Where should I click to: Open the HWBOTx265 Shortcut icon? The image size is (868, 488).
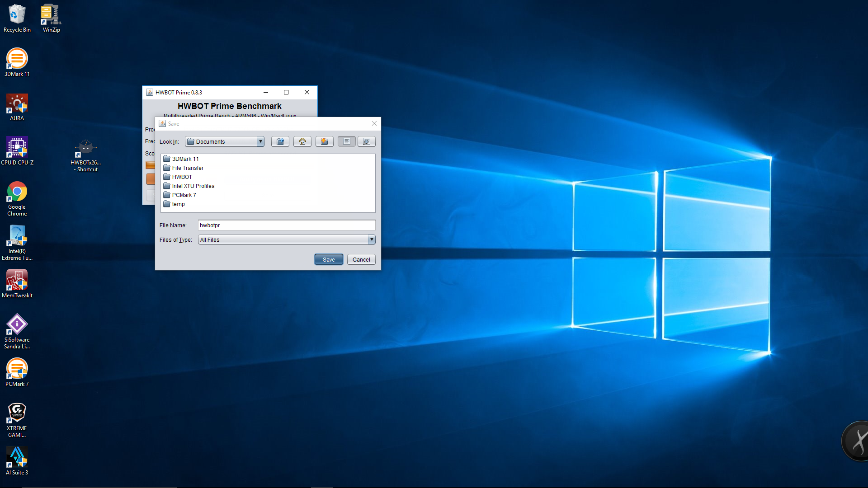pyautogui.click(x=86, y=155)
